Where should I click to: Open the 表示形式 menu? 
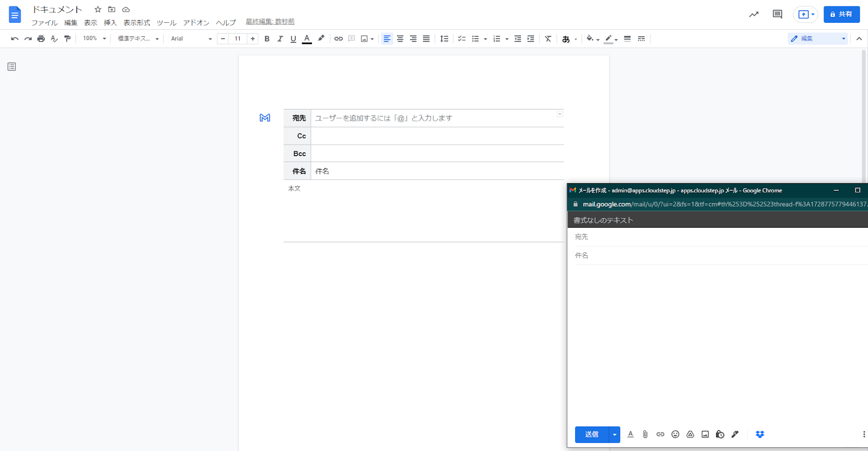coord(137,22)
